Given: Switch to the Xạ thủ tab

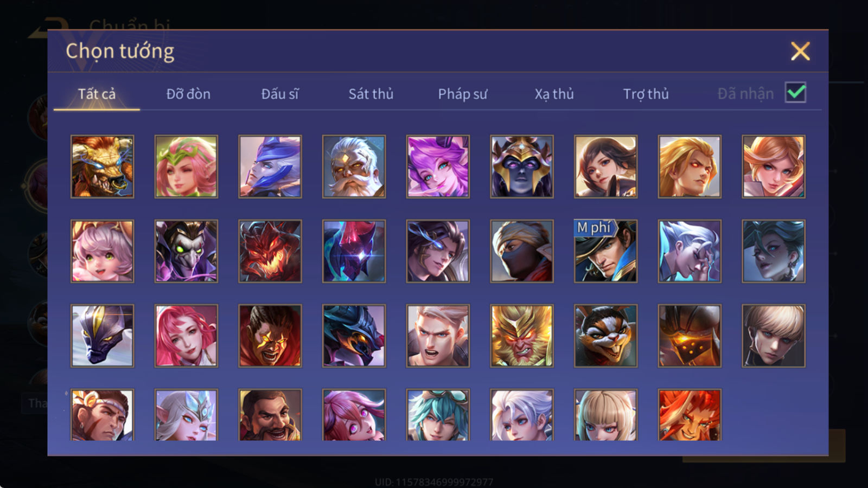Looking at the screenshot, I should [554, 94].
